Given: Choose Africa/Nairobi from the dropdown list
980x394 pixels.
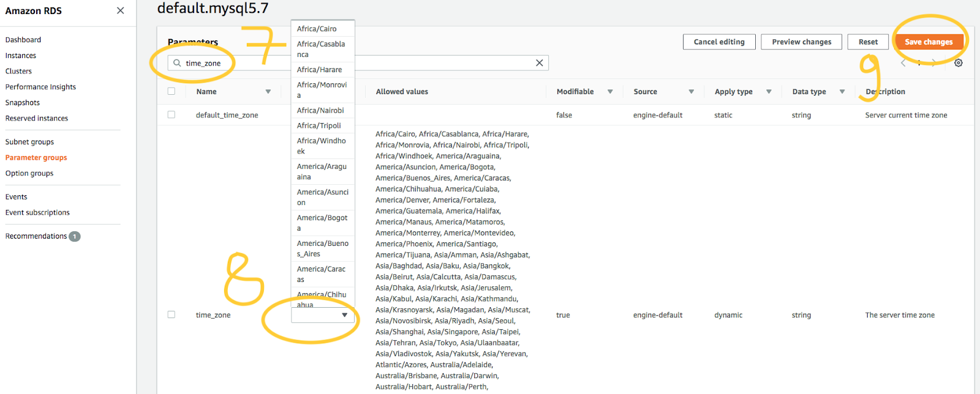Looking at the screenshot, I should 320,111.
